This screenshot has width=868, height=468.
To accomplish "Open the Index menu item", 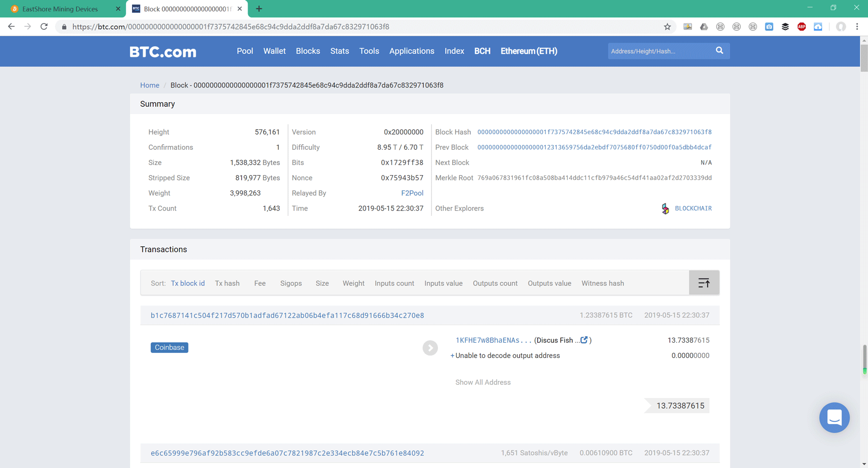I will 454,51.
